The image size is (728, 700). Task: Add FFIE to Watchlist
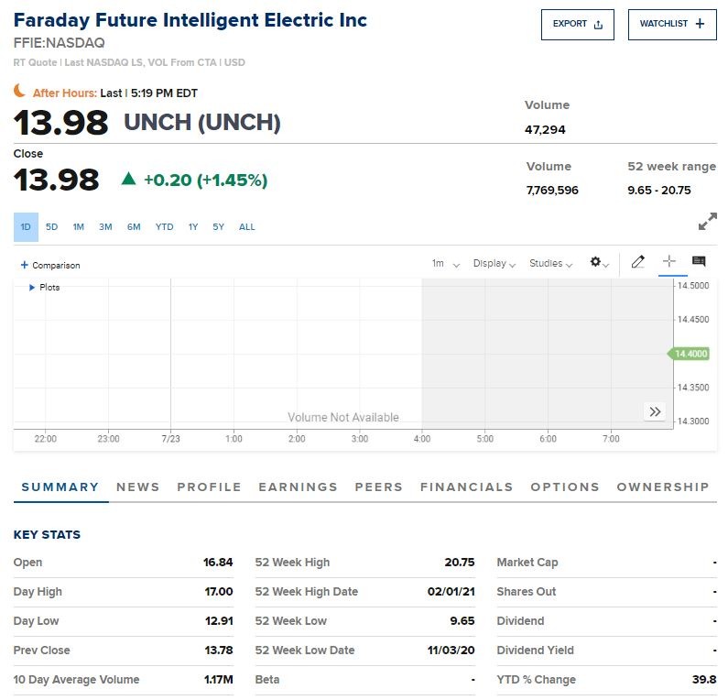coord(672,25)
